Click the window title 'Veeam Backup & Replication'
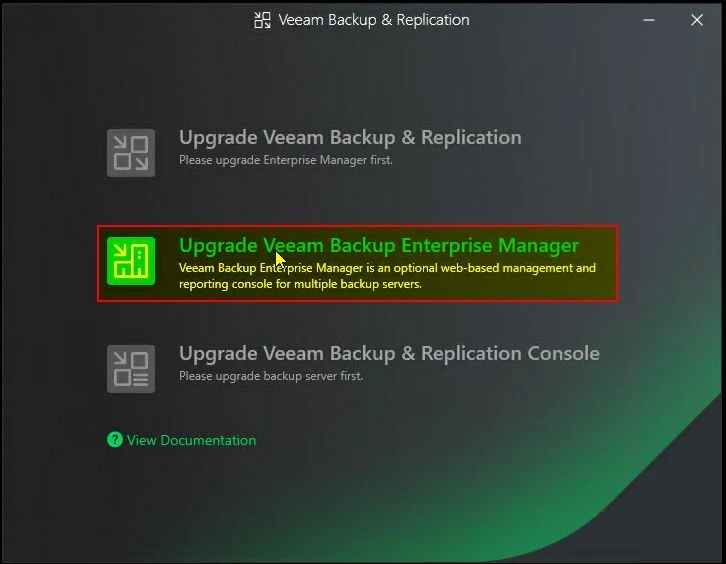 (x=373, y=20)
